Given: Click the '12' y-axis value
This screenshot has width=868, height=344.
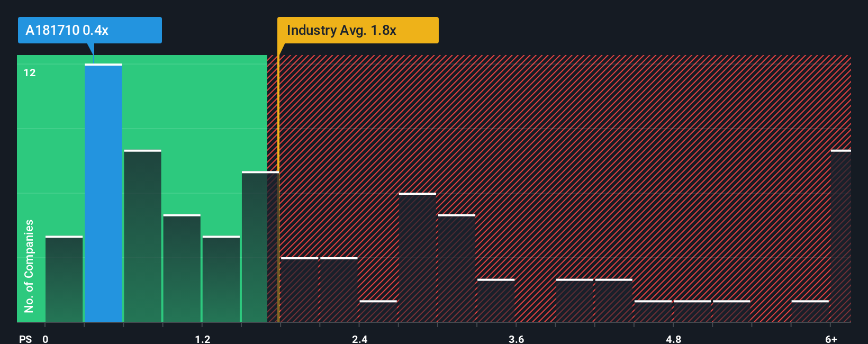Looking at the screenshot, I should pos(30,73).
